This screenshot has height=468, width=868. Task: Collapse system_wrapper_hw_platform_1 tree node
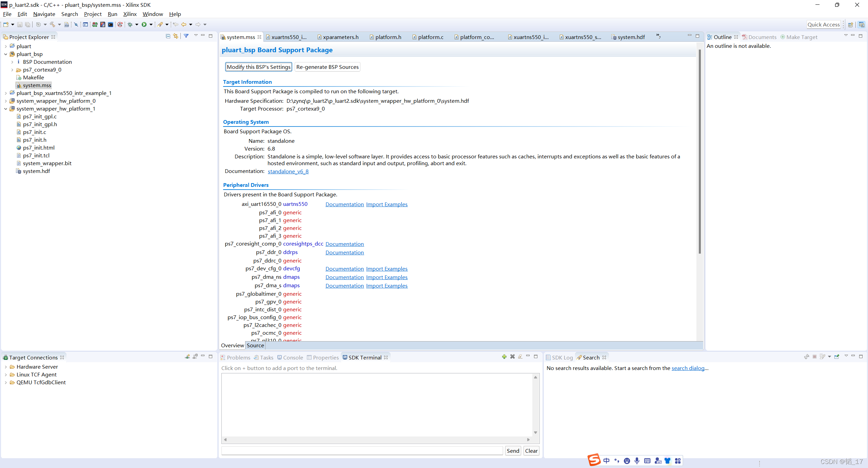(x=6, y=109)
